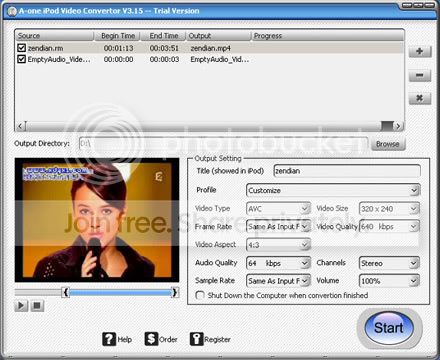440x360 pixels.
Task: Click the Browse button
Action: point(388,144)
